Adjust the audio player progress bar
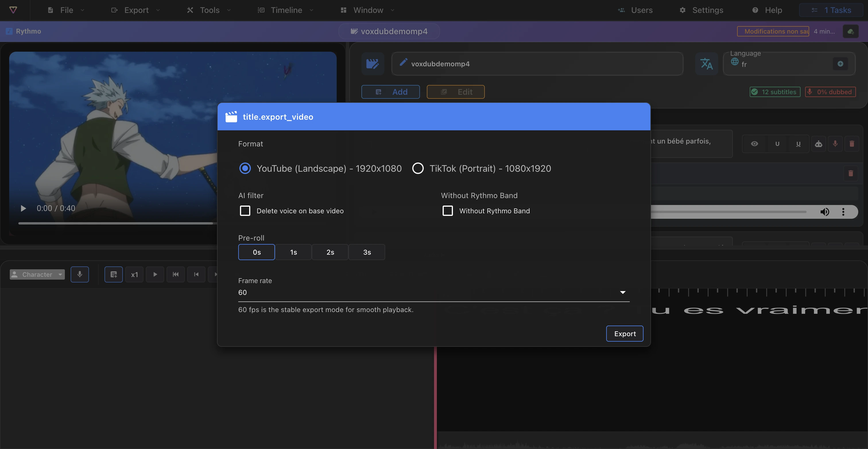 tap(728, 212)
